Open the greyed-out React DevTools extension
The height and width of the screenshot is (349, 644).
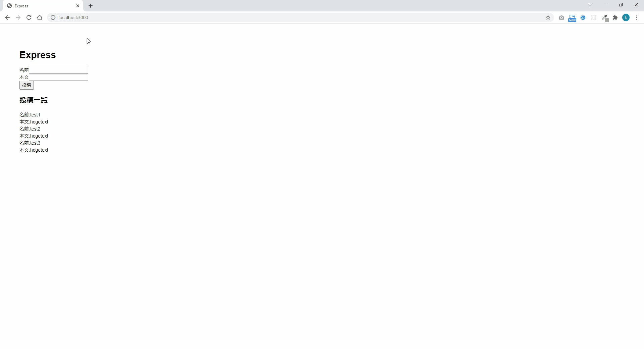[594, 17]
